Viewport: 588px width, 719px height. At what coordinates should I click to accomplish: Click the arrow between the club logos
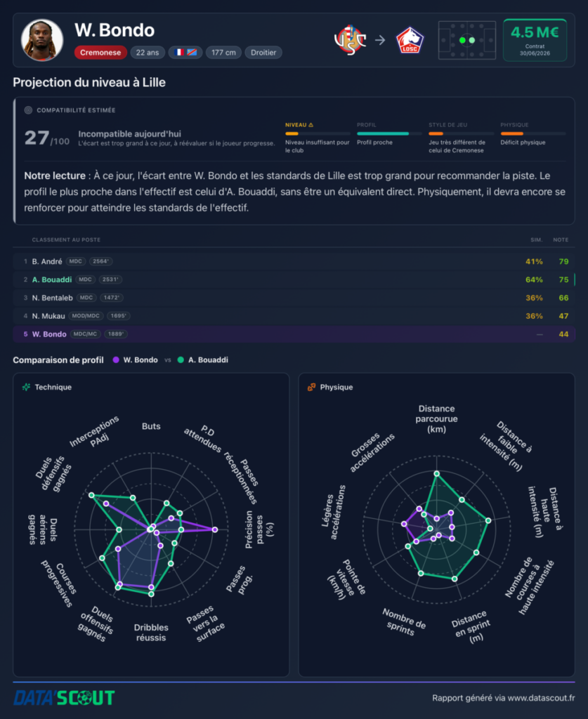click(380, 40)
